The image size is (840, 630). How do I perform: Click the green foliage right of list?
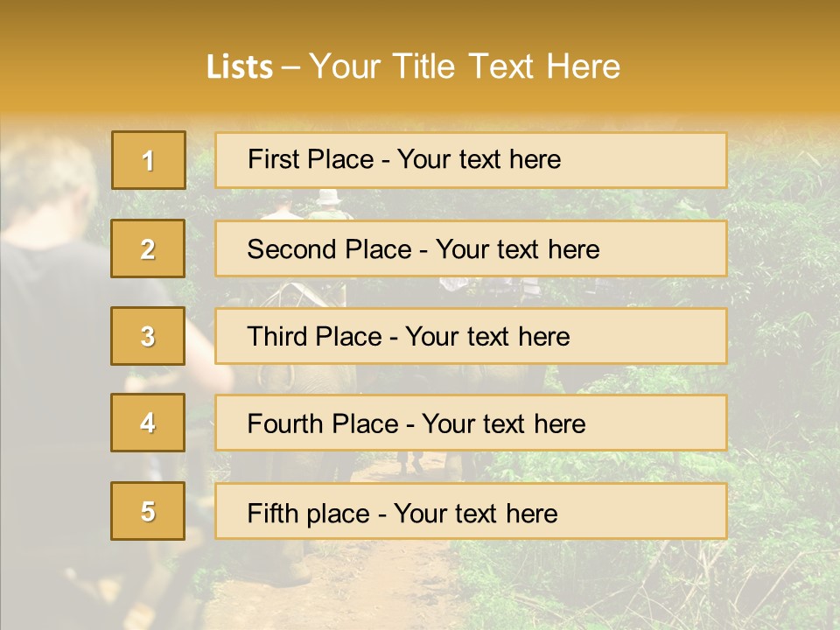pos(783,350)
